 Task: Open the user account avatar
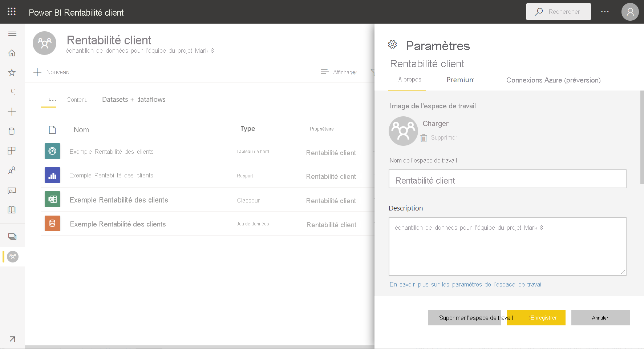click(630, 12)
